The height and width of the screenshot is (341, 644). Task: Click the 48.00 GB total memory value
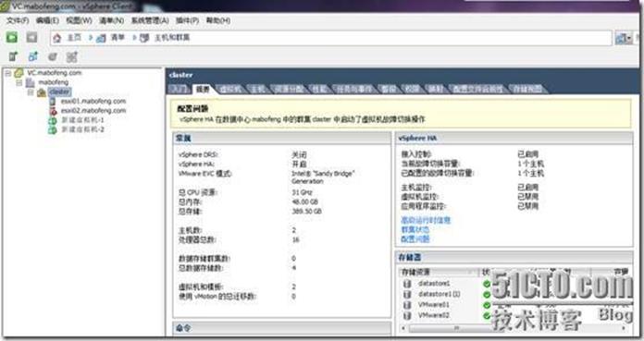click(x=305, y=201)
